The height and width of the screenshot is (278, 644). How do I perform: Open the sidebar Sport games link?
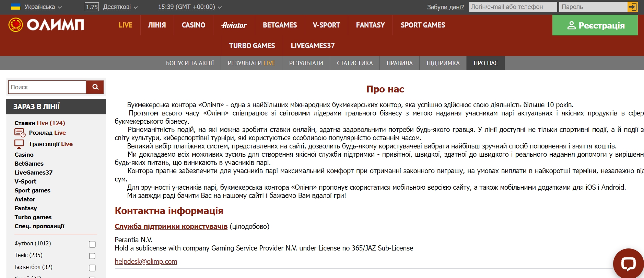click(x=33, y=190)
